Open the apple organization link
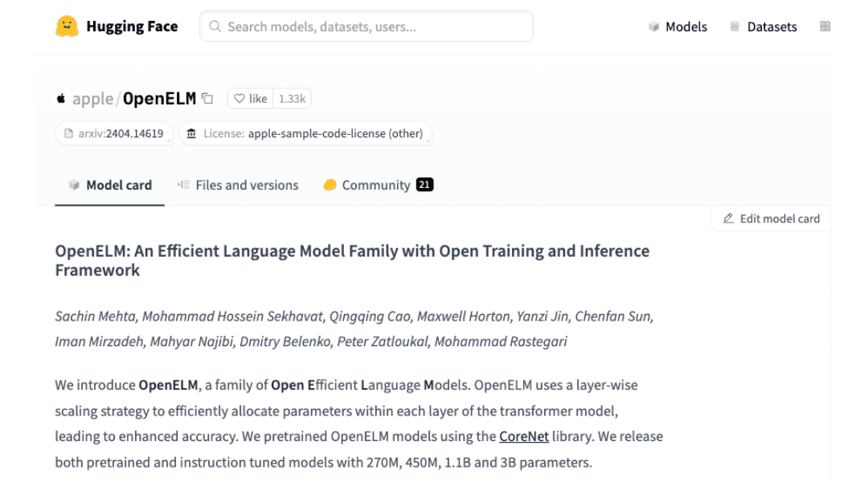This screenshot has height=482, width=868. [93, 99]
